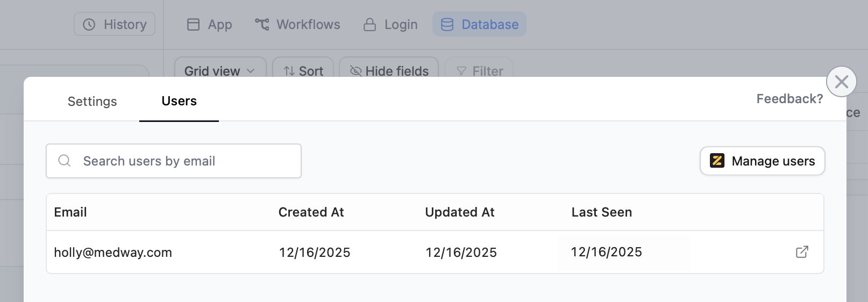Screen dimensions: 868x302
Task: Click Hide fields button
Action: pos(389,69)
